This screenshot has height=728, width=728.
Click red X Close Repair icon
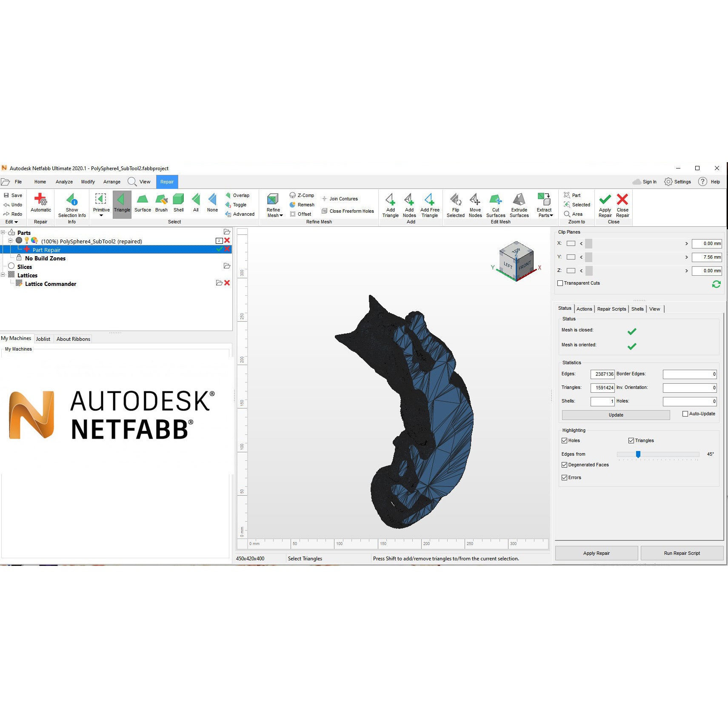622,199
